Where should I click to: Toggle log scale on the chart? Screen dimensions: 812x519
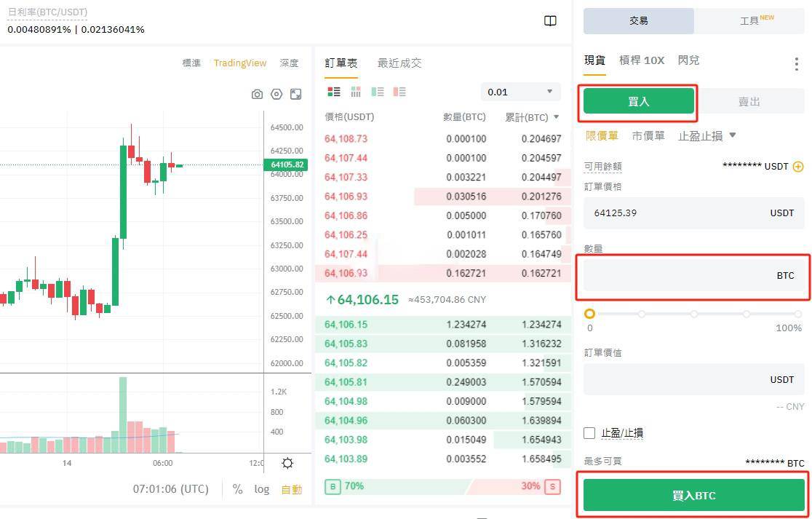pyautogui.click(x=262, y=489)
